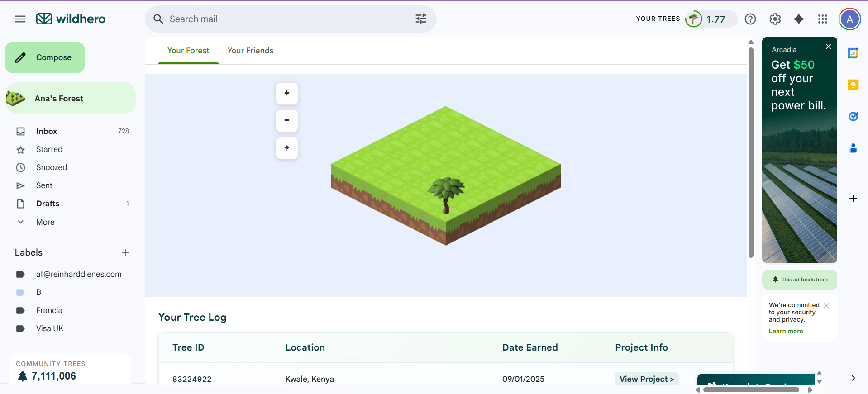The height and width of the screenshot is (394, 868).
Task: Open the Google apps grid
Action: [x=822, y=19]
